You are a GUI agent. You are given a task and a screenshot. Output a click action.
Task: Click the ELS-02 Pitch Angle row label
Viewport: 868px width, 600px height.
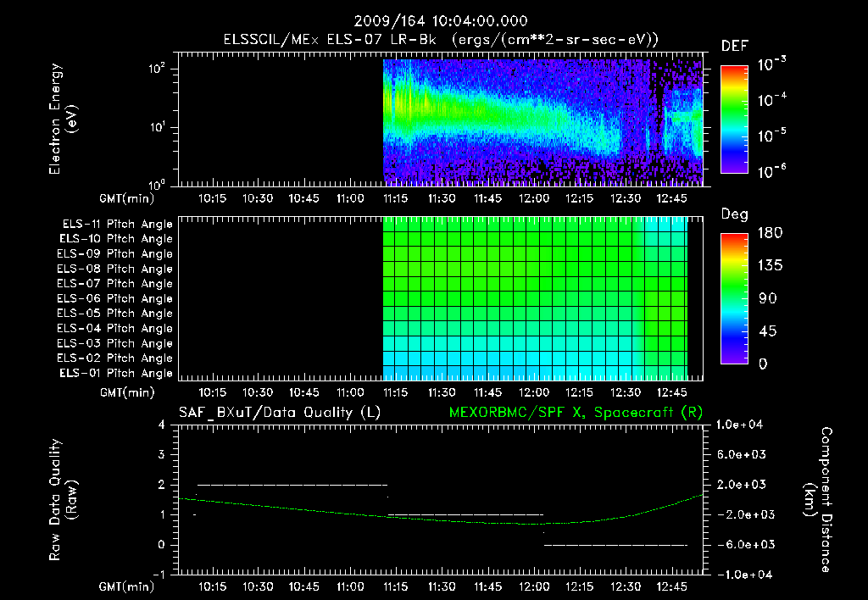click(115, 358)
